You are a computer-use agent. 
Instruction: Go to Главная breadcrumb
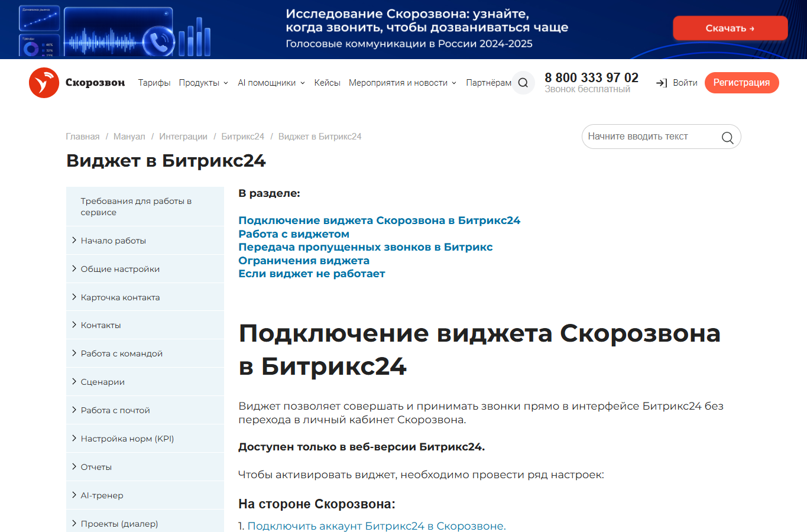tap(83, 137)
